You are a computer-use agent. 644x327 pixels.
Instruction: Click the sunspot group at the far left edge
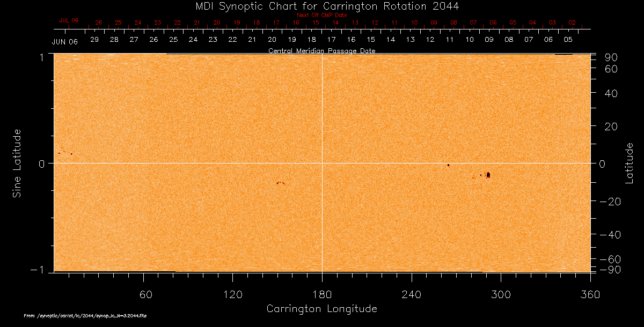click(65, 153)
